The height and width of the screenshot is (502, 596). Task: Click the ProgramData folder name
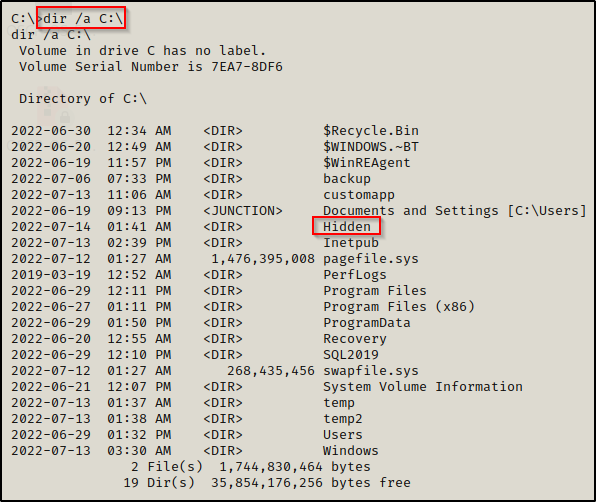point(367,323)
